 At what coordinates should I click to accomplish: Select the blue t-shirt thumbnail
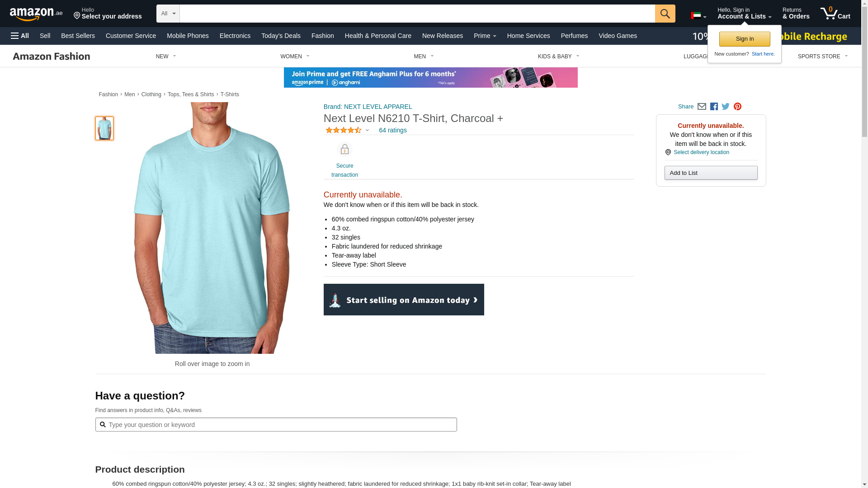click(x=104, y=128)
